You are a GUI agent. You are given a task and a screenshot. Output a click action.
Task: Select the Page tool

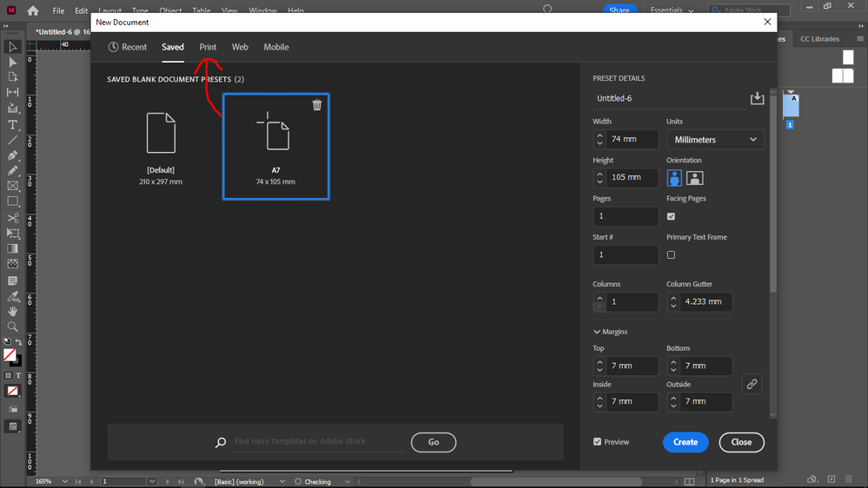12,77
